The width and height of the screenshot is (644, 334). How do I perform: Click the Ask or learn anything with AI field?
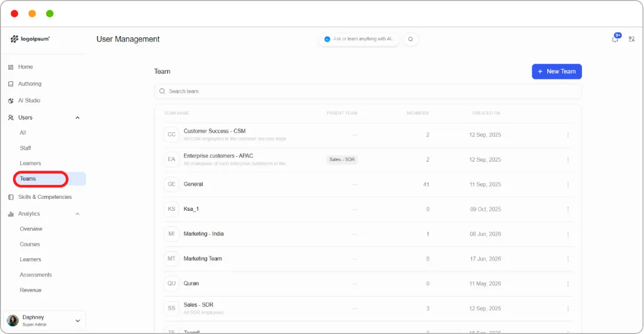[360, 39]
